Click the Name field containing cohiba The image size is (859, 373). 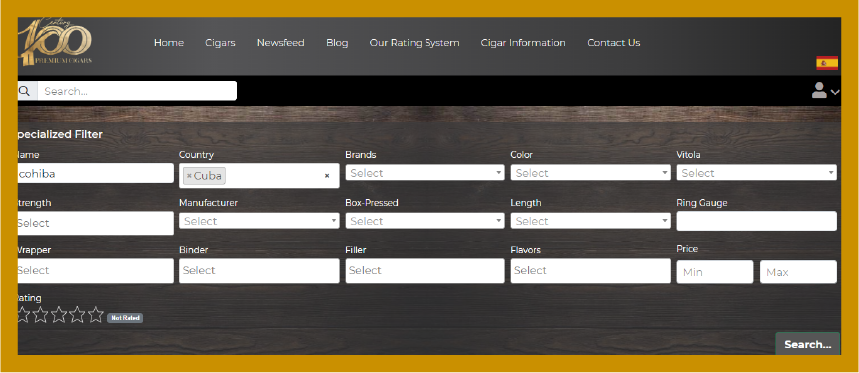point(96,173)
